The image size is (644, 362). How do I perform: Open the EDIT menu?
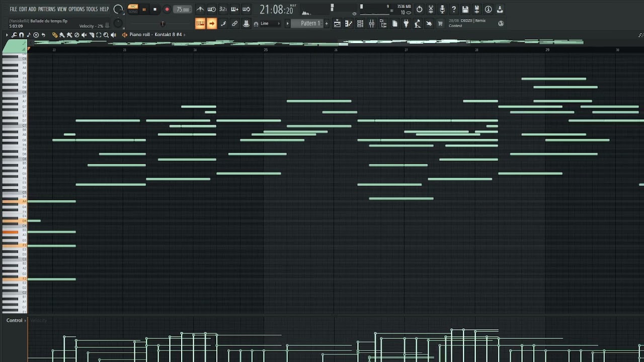[x=23, y=9]
